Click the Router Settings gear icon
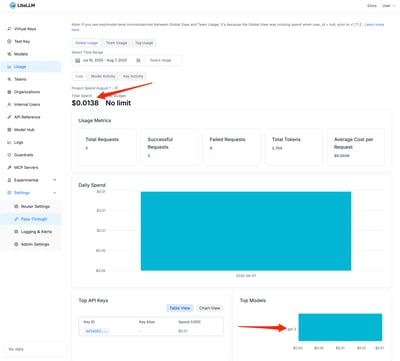This screenshot has width=400, height=361. tap(16, 206)
